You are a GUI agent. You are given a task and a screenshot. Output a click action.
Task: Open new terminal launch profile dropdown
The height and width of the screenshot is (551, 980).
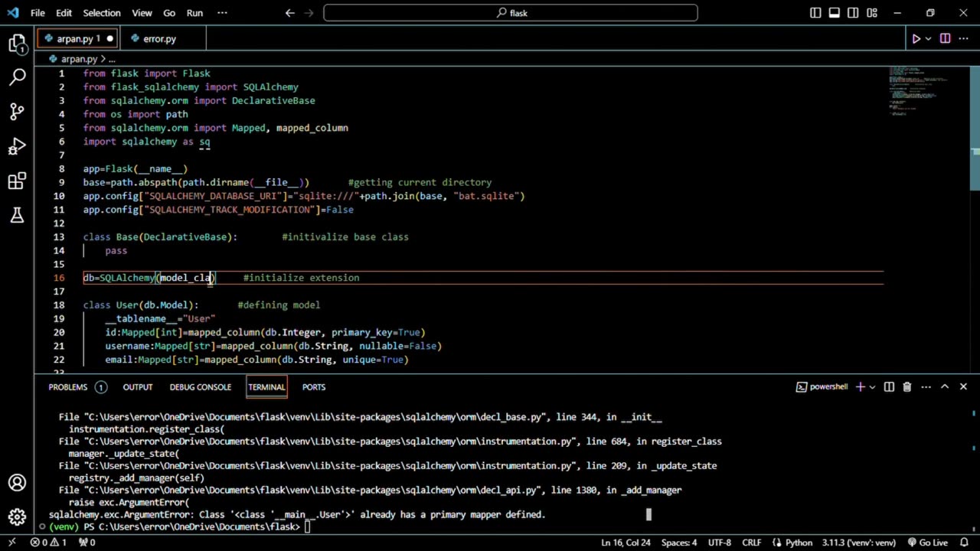coord(872,387)
